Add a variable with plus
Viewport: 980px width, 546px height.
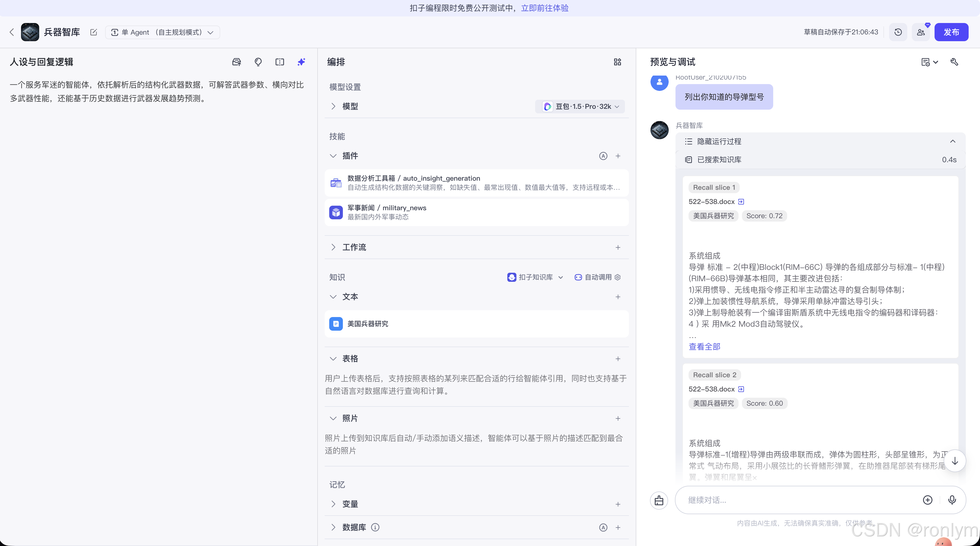tap(618, 504)
